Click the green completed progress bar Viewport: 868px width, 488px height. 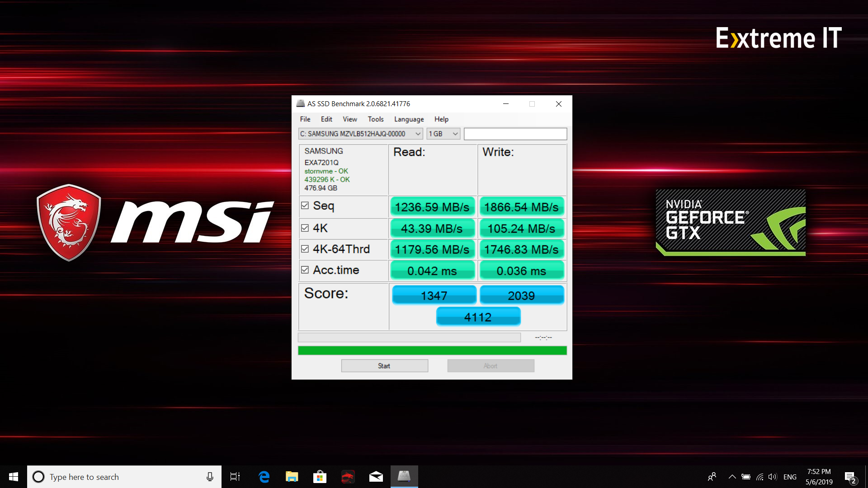click(432, 351)
